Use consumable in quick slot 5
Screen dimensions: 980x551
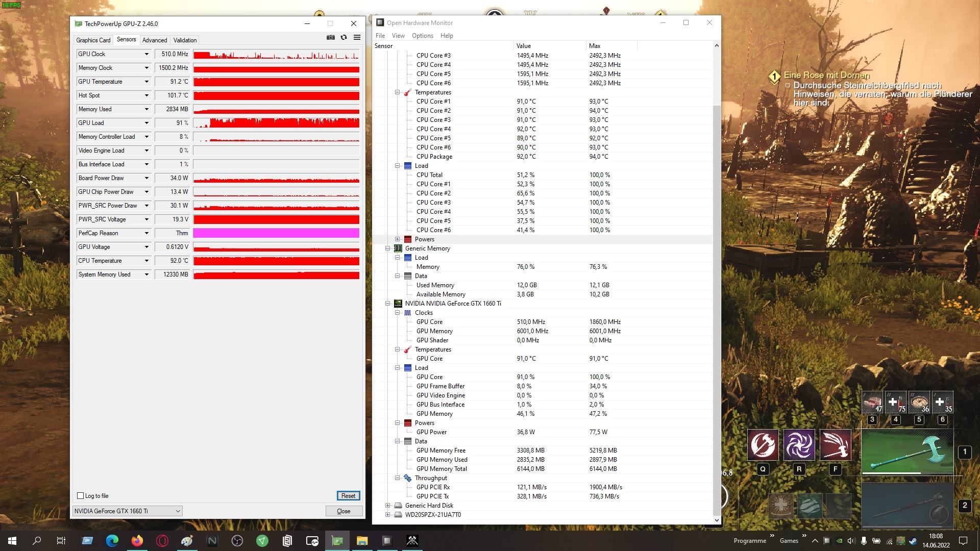(x=919, y=402)
